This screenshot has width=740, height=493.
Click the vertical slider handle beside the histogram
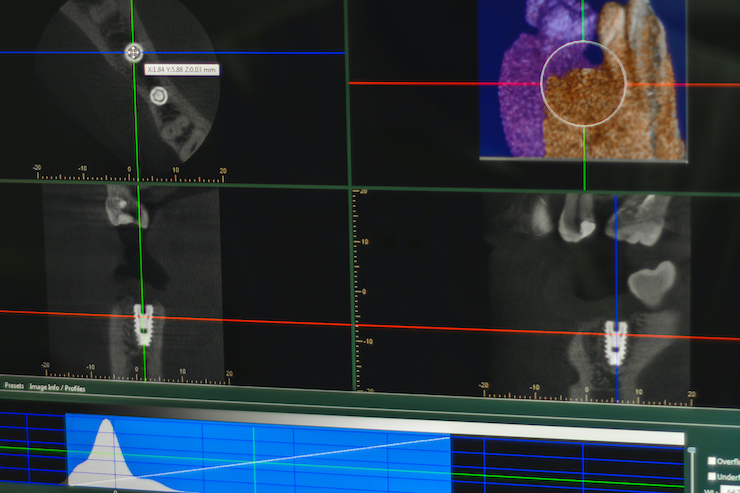point(690,452)
